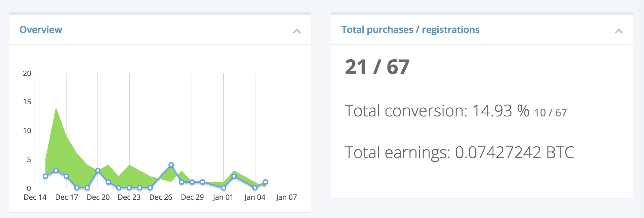The width and height of the screenshot is (644, 218).
Task: Click the blue point at the Jan 01 gridline
Action: point(224,188)
